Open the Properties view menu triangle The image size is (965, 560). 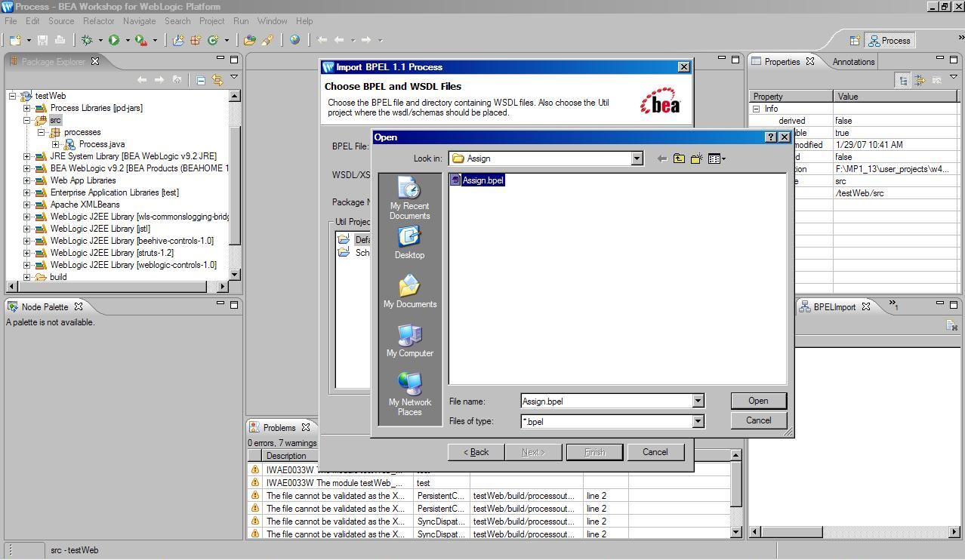[954, 77]
